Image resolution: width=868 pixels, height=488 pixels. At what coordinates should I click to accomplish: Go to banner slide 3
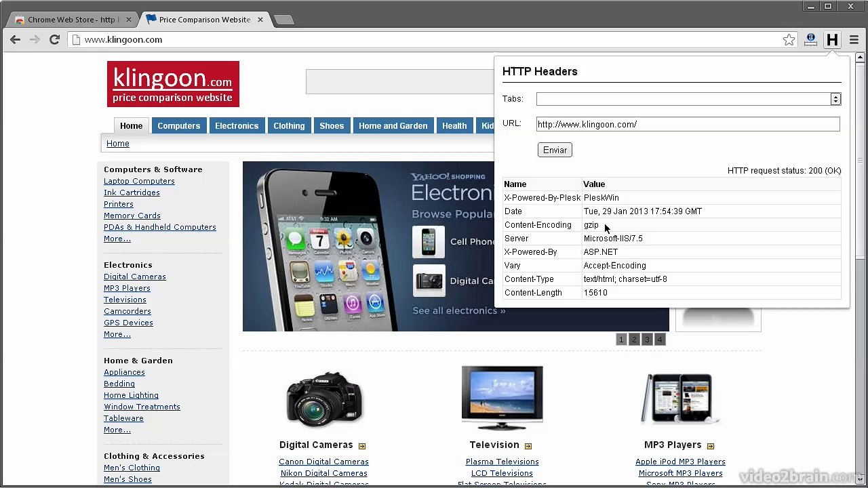[647, 340]
